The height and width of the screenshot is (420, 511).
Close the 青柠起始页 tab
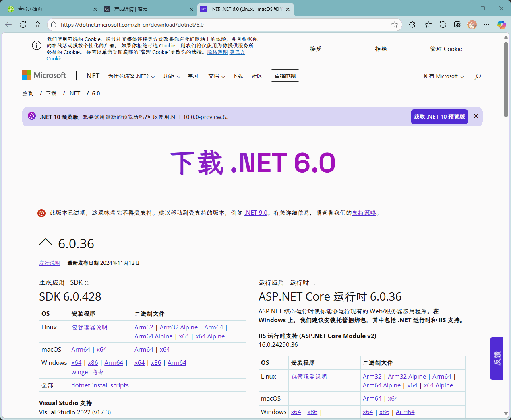pos(95,9)
